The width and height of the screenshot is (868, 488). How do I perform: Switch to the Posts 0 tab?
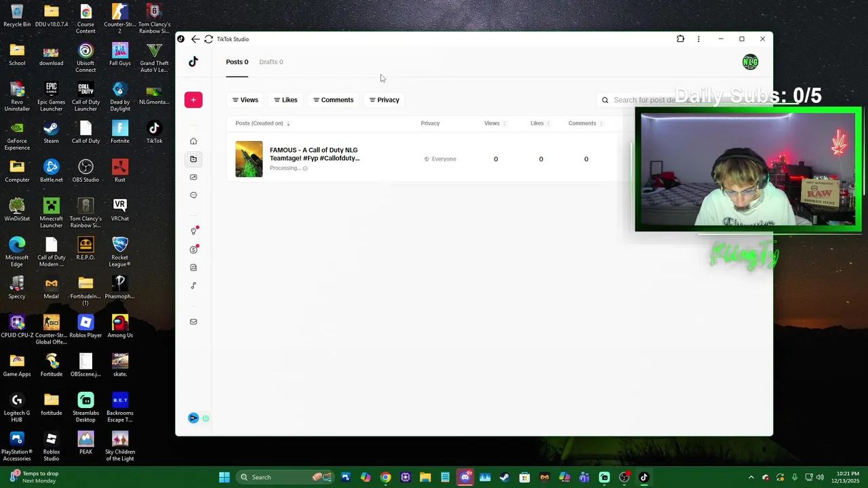click(x=237, y=62)
